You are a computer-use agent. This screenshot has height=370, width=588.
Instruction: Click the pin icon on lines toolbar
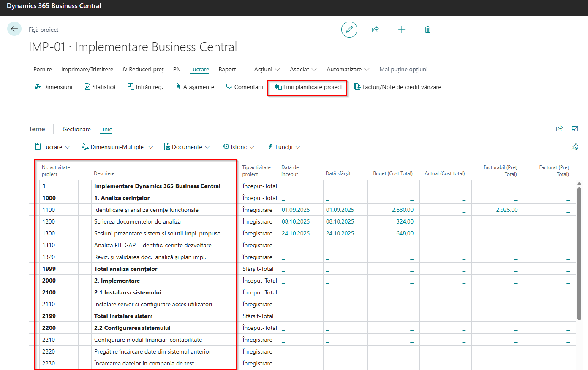(574, 147)
